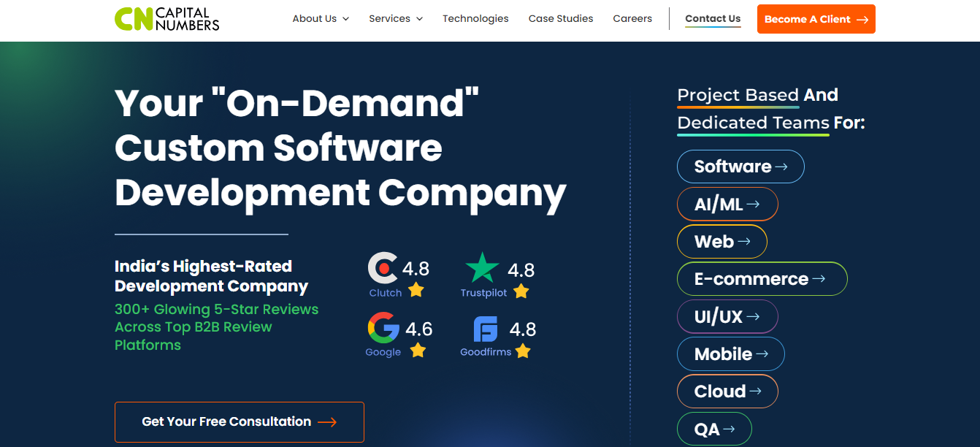Go to the Technologies page
Screen dimensions: 980x447
(475, 19)
